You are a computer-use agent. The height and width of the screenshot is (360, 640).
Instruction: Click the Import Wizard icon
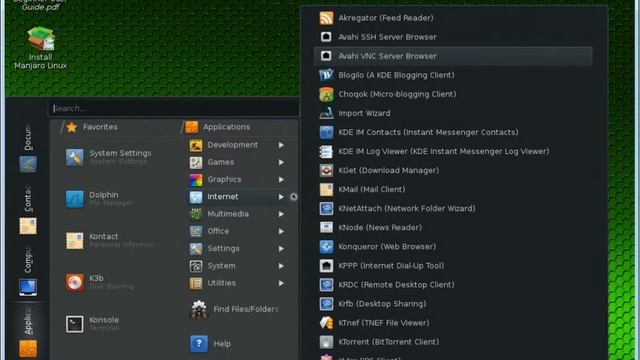point(326,113)
